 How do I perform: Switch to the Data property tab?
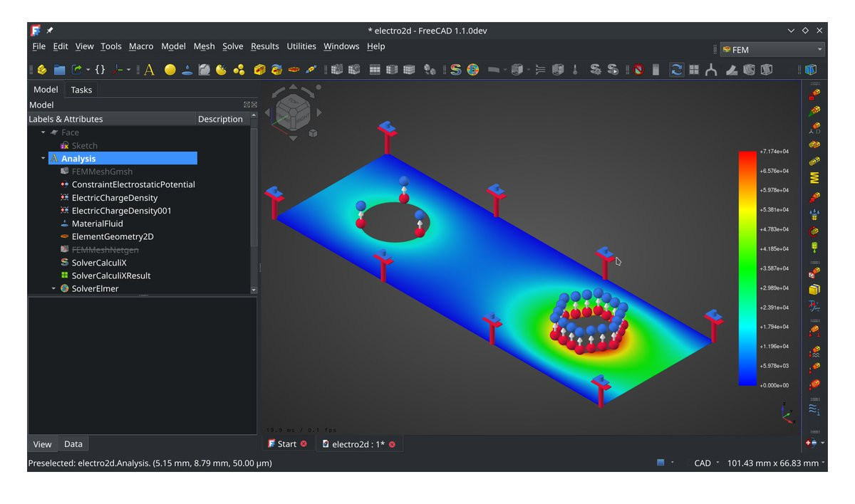click(73, 443)
